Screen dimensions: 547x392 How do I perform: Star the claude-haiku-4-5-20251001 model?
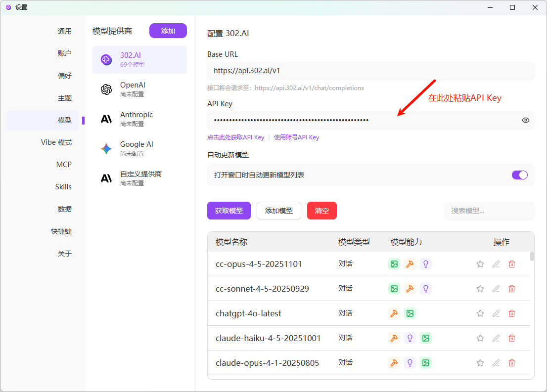click(480, 338)
